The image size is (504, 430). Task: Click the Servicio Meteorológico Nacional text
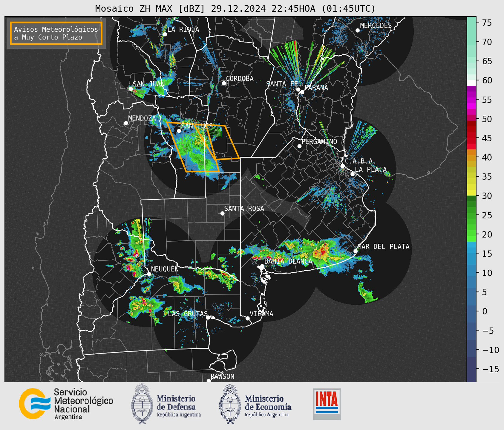coord(83,404)
